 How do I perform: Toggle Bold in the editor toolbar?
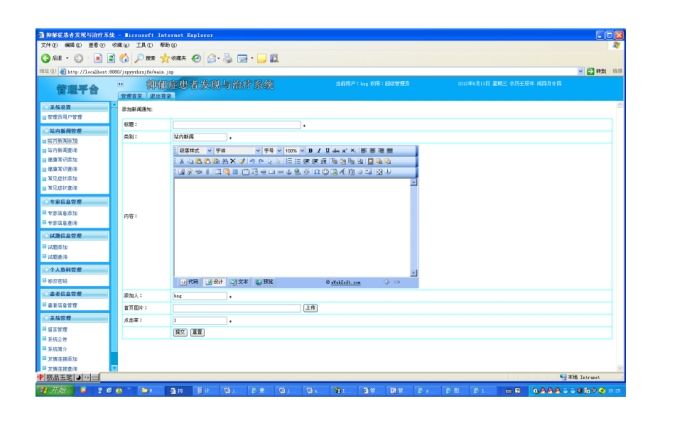coord(310,151)
